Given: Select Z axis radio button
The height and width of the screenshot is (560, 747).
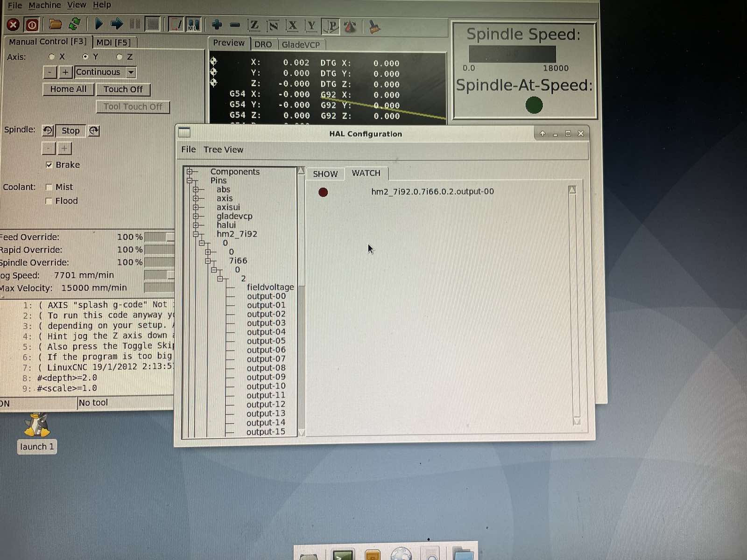Looking at the screenshot, I should point(119,57).
